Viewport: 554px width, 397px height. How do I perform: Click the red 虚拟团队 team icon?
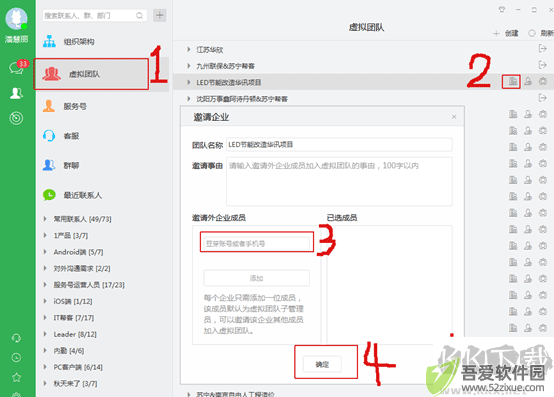pos(52,74)
